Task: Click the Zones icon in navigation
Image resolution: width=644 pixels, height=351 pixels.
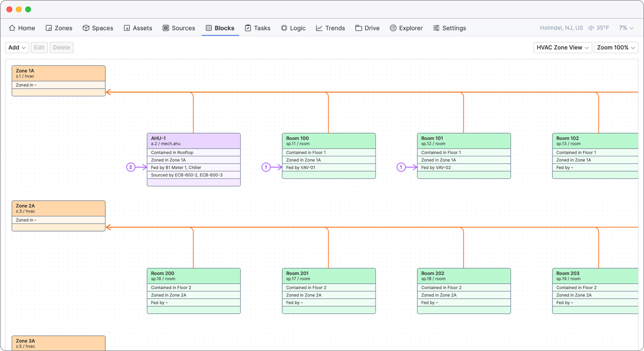Action: [49, 28]
